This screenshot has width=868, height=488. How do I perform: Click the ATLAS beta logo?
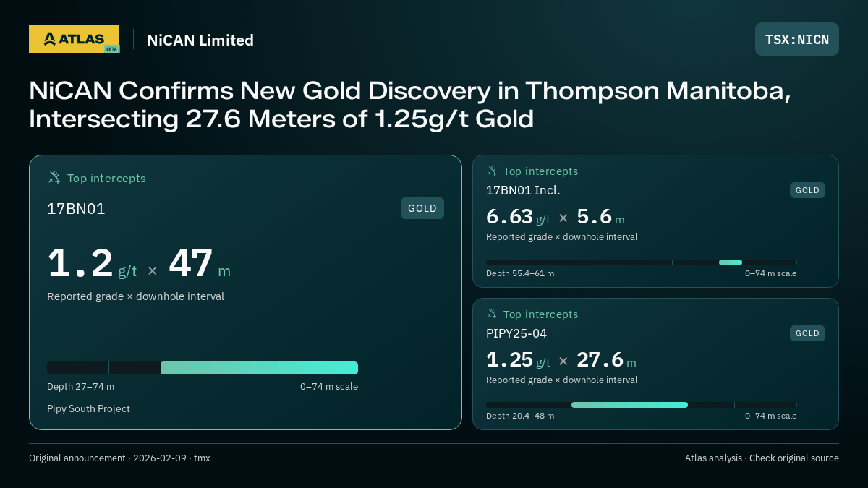pos(74,39)
